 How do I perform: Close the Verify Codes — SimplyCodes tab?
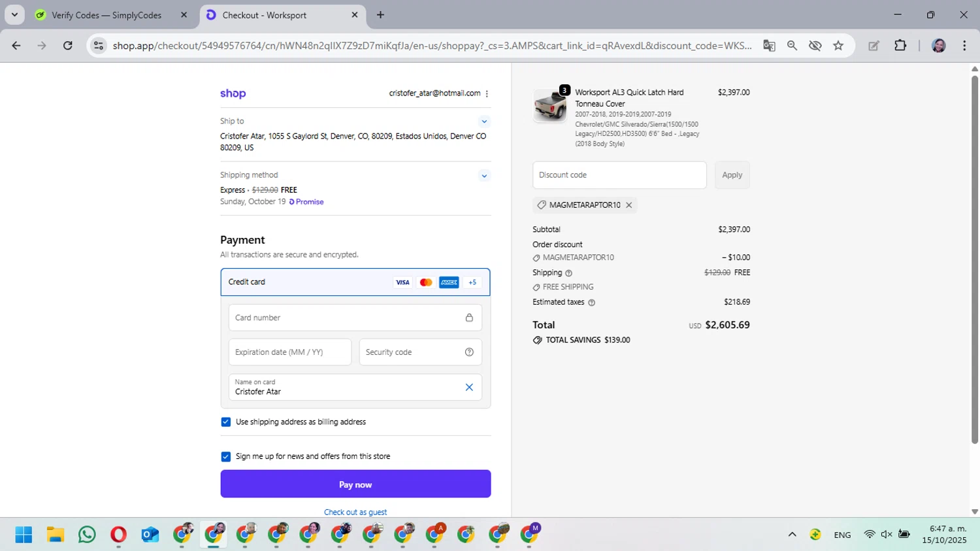[184, 15]
